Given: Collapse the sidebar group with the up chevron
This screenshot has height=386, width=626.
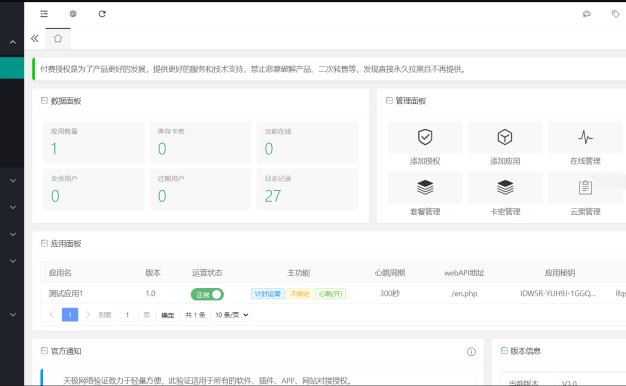Looking at the screenshot, I should pyautogui.click(x=13, y=42).
